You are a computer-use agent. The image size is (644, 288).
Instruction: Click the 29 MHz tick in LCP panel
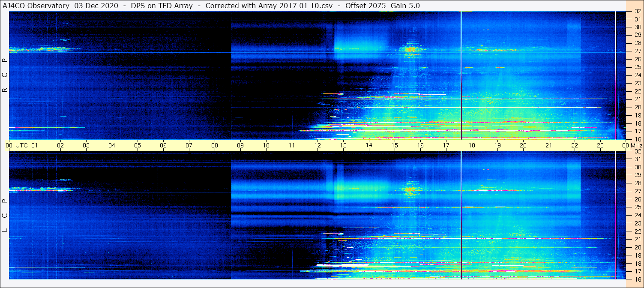637,175
